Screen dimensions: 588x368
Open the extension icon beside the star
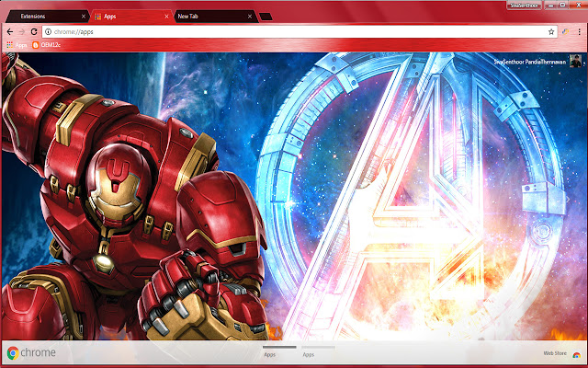[565, 32]
